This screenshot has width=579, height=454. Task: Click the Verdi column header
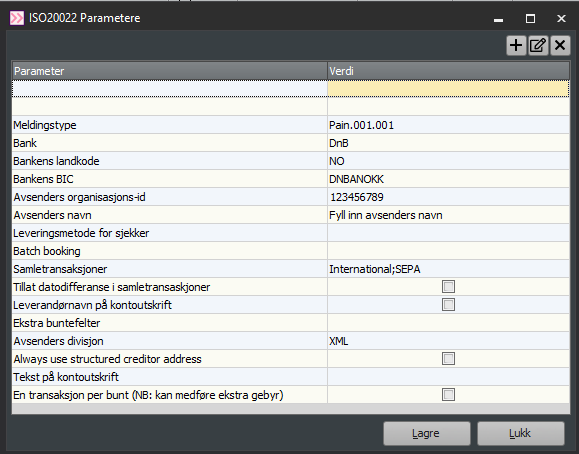coord(448,71)
